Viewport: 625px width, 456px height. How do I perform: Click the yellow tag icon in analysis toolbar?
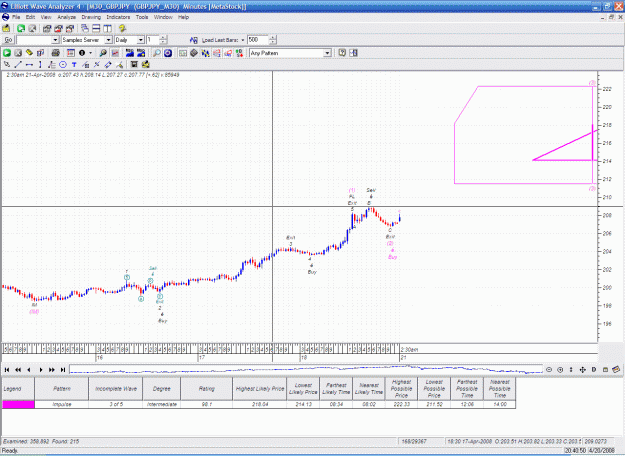pos(29,53)
